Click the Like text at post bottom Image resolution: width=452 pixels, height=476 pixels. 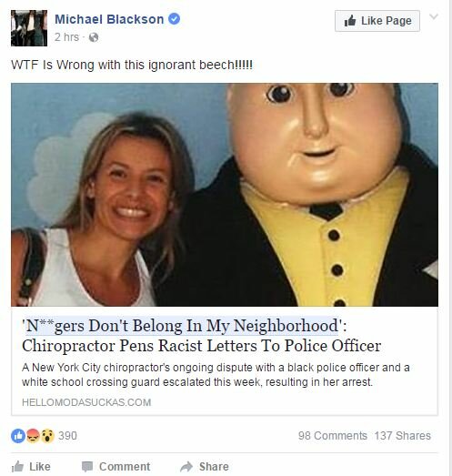(x=40, y=466)
